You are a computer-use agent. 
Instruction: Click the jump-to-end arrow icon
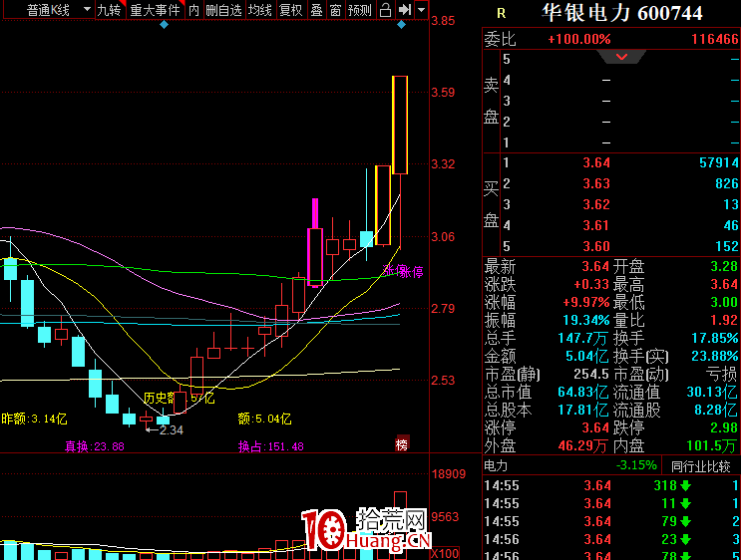coord(405,10)
